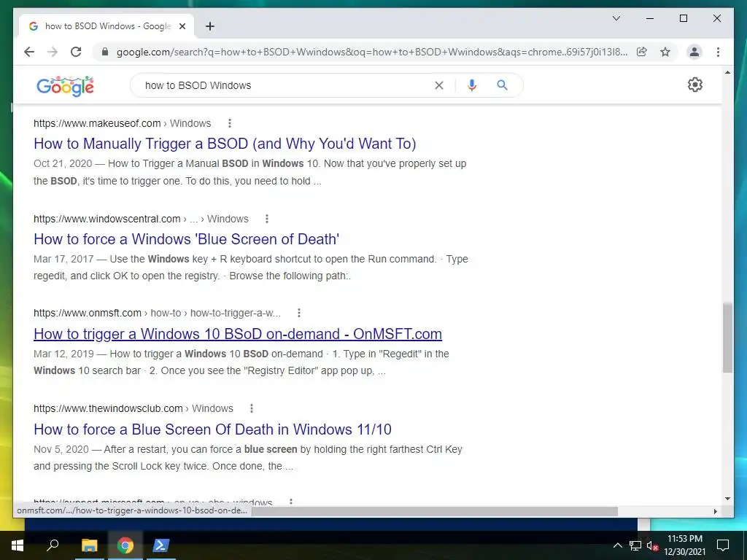This screenshot has width=747, height=560.
Task: Click the windowscentral.com URL breadcrumb
Action: tap(141, 219)
